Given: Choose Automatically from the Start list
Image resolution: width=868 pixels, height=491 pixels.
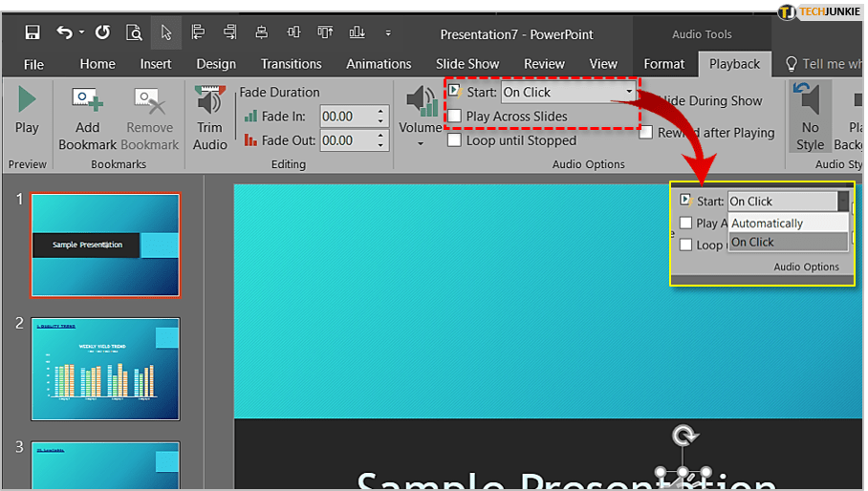Looking at the screenshot, I should point(768,224).
